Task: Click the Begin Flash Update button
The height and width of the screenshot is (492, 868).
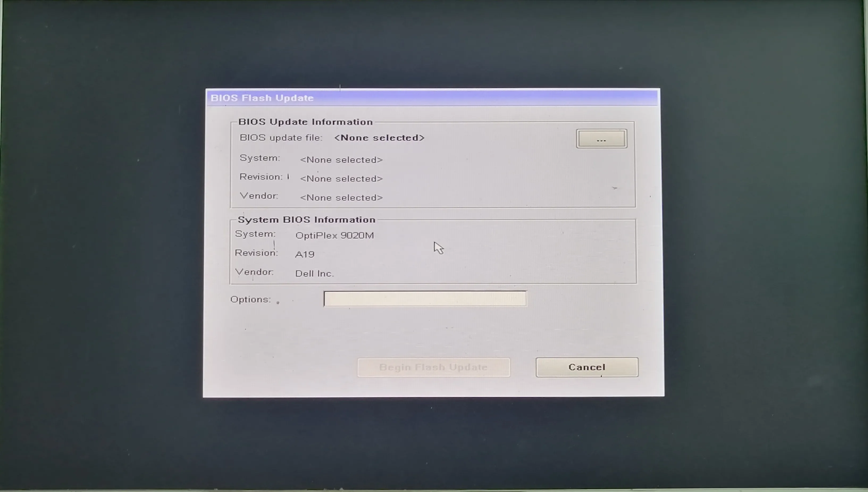Action: (434, 367)
